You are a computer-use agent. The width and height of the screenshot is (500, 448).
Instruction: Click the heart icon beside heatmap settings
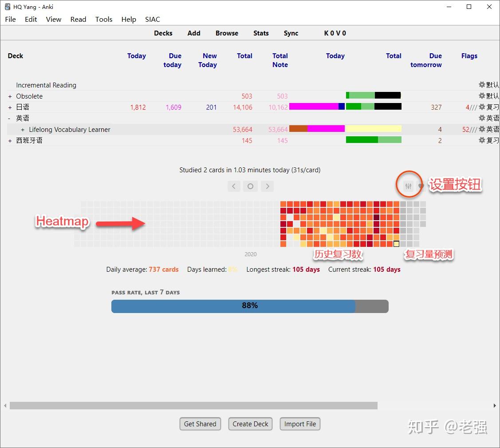click(421, 186)
